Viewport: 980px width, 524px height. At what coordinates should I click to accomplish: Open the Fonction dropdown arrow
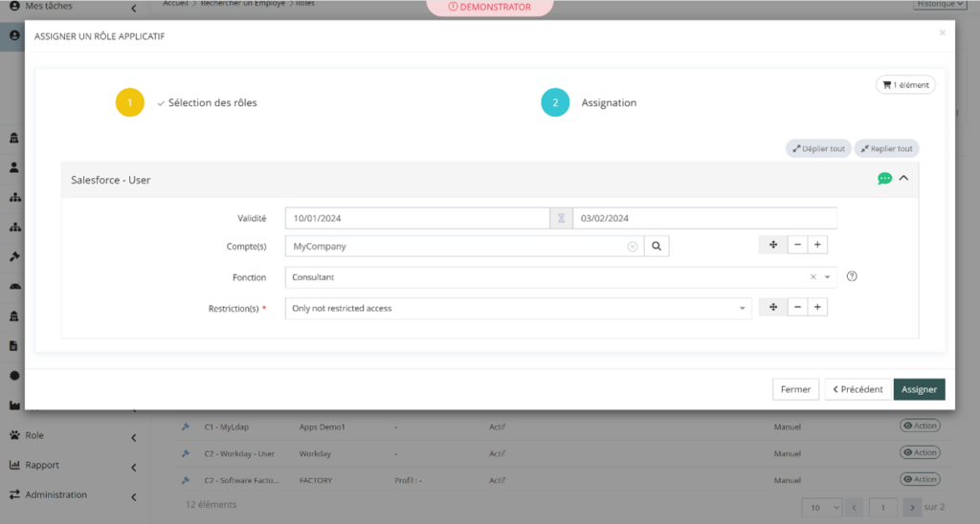click(827, 277)
